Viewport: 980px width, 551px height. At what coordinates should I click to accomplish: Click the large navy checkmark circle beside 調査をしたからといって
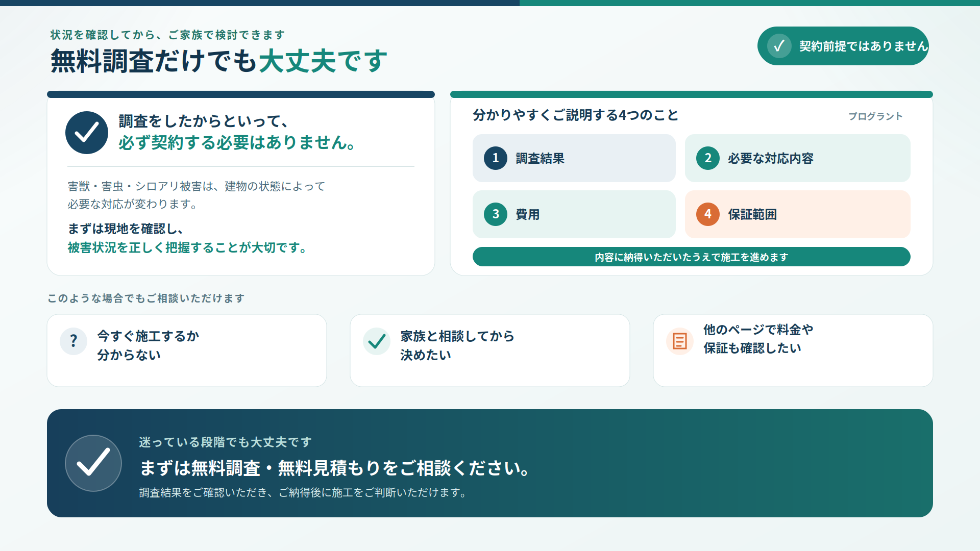tap(87, 133)
